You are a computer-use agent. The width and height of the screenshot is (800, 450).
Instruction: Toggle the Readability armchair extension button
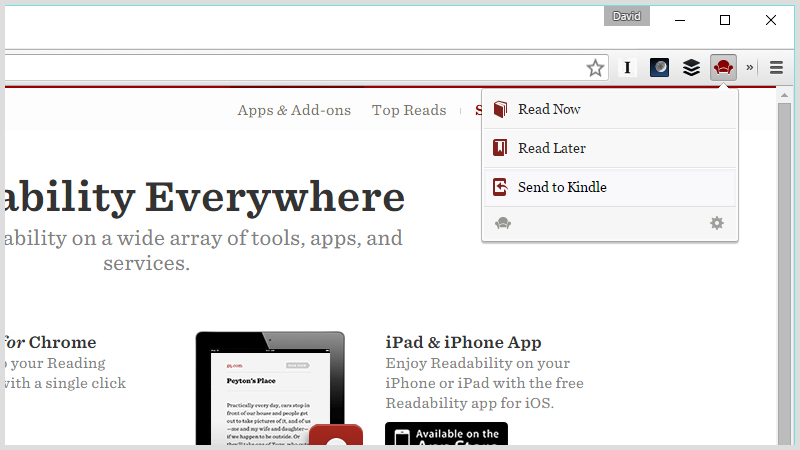pyautogui.click(x=723, y=67)
